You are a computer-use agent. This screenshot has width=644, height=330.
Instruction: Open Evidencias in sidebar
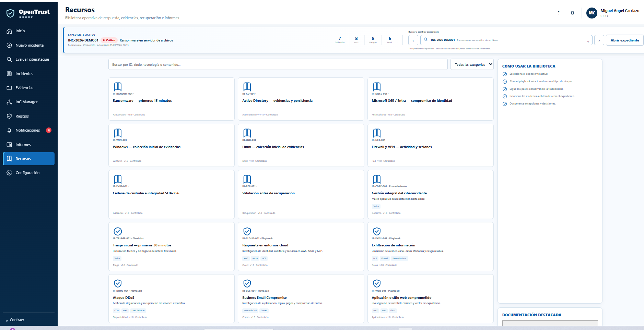click(28, 88)
